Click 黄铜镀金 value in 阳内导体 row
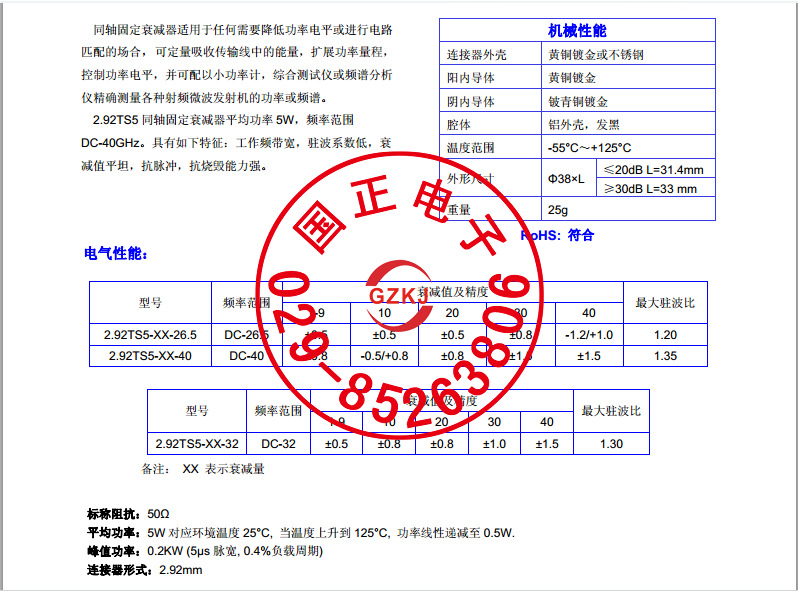798x591 pixels. tap(572, 78)
